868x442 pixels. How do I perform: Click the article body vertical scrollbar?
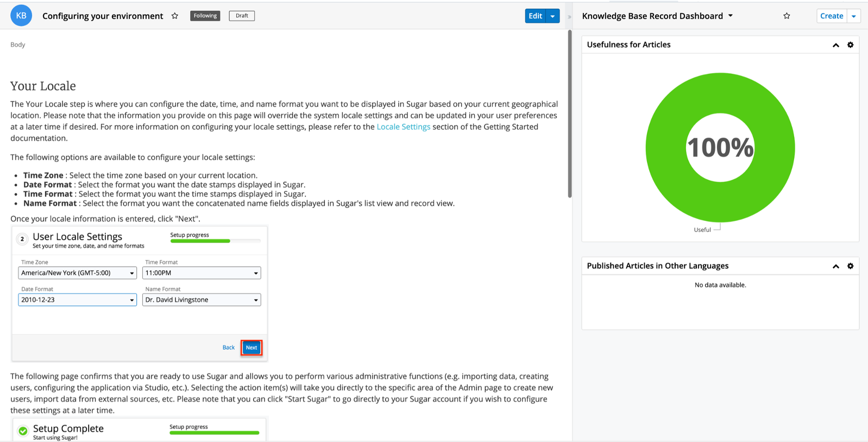pos(569,114)
